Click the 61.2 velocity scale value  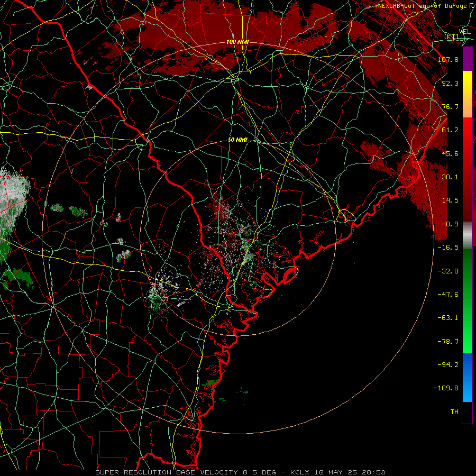coord(450,130)
